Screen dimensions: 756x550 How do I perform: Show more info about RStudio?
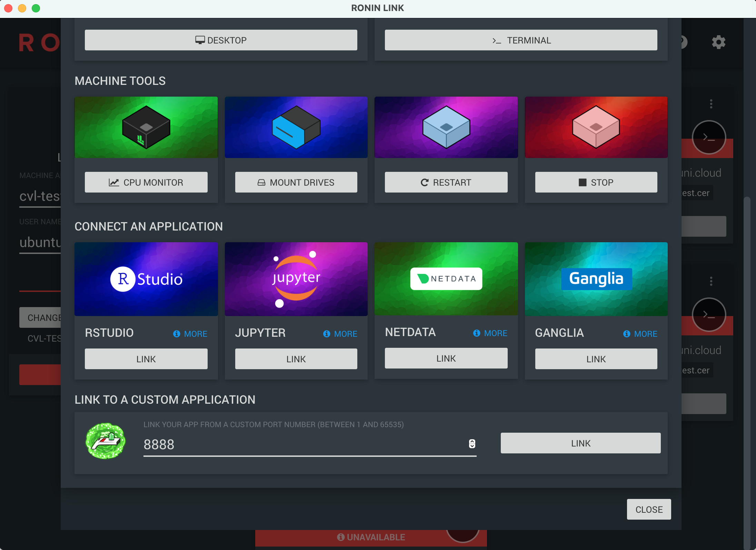[190, 334]
